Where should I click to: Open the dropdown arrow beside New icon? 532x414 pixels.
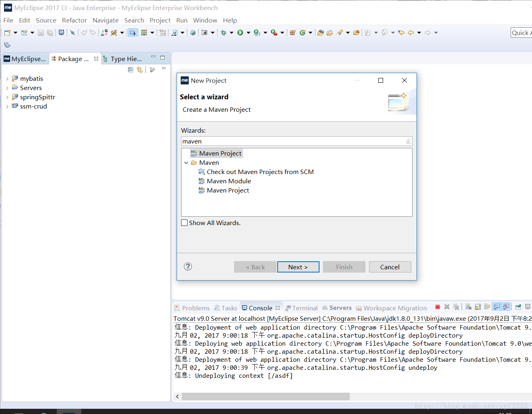tap(15, 33)
